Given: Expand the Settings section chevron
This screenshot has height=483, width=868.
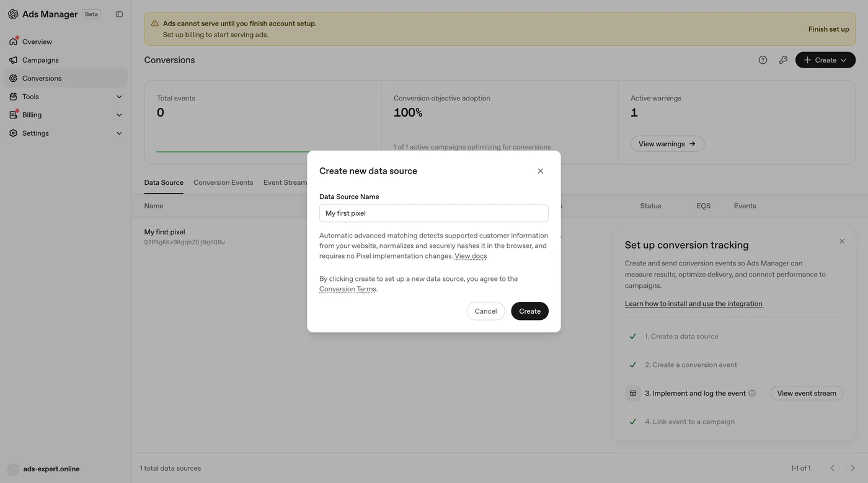Looking at the screenshot, I should click(x=119, y=133).
